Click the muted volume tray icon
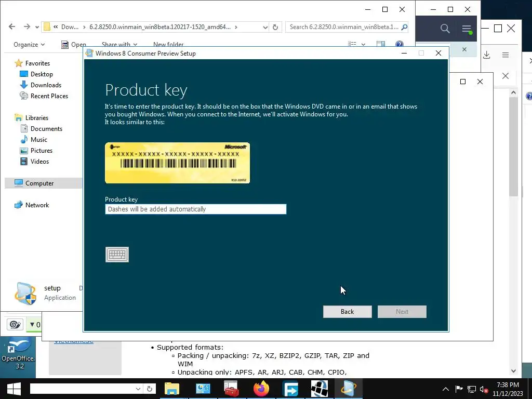Image resolution: width=532 pixels, height=399 pixels. pyautogui.click(x=484, y=389)
